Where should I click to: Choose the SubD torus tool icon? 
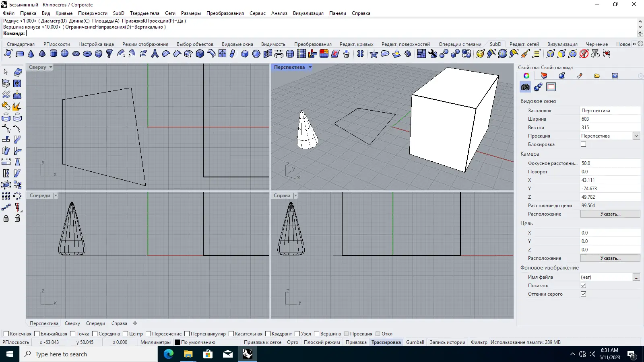87,53
